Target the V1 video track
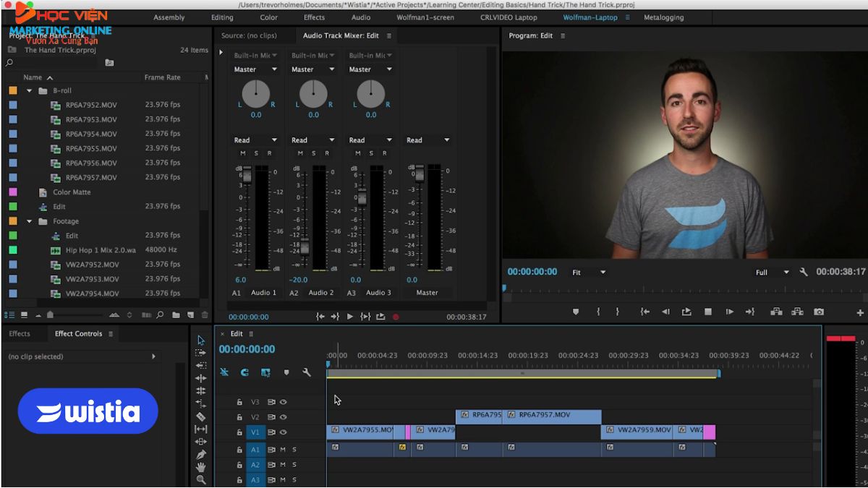The height and width of the screenshot is (488, 868). click(255, 432)
